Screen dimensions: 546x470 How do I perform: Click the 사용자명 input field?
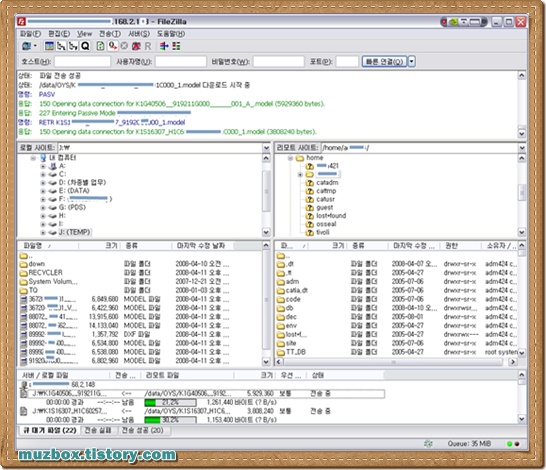tap(181, 62)
